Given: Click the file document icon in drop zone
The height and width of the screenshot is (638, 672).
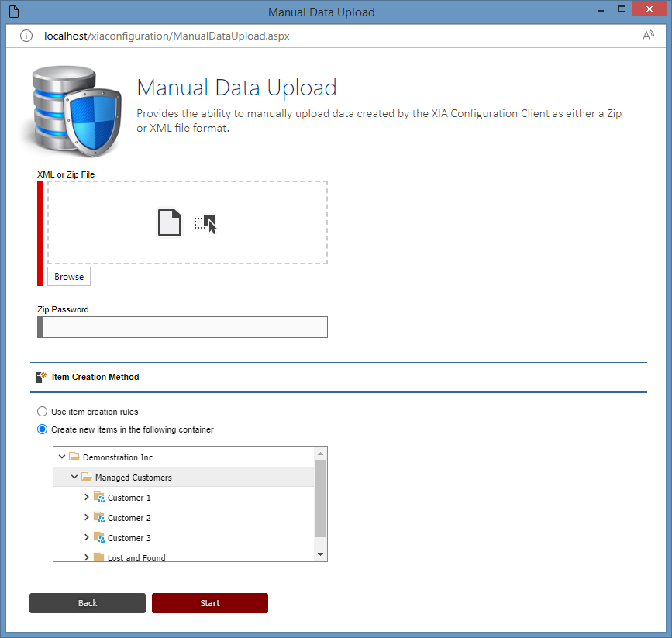Looking at the screenshot, I should 170,222.
